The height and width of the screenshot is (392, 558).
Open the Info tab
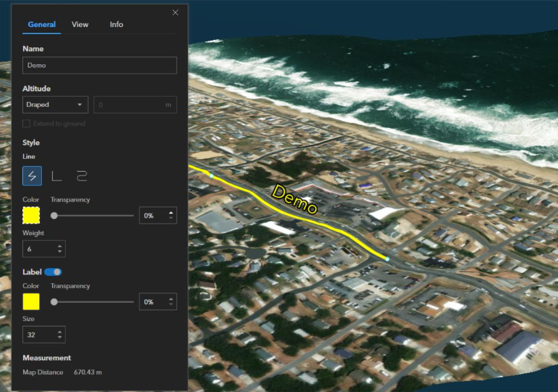[116, 24]
